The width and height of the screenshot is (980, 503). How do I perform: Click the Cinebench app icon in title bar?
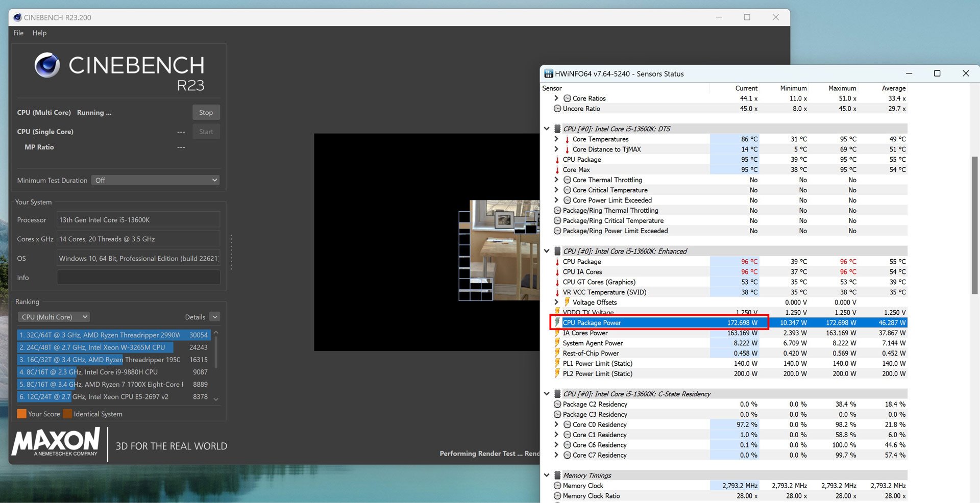pos(17,17)
